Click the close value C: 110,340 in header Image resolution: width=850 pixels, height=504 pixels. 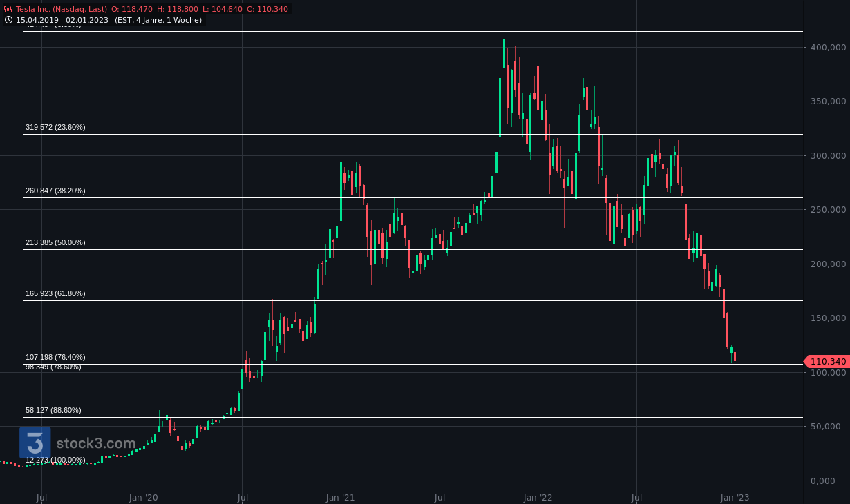(x=267, y=9)
